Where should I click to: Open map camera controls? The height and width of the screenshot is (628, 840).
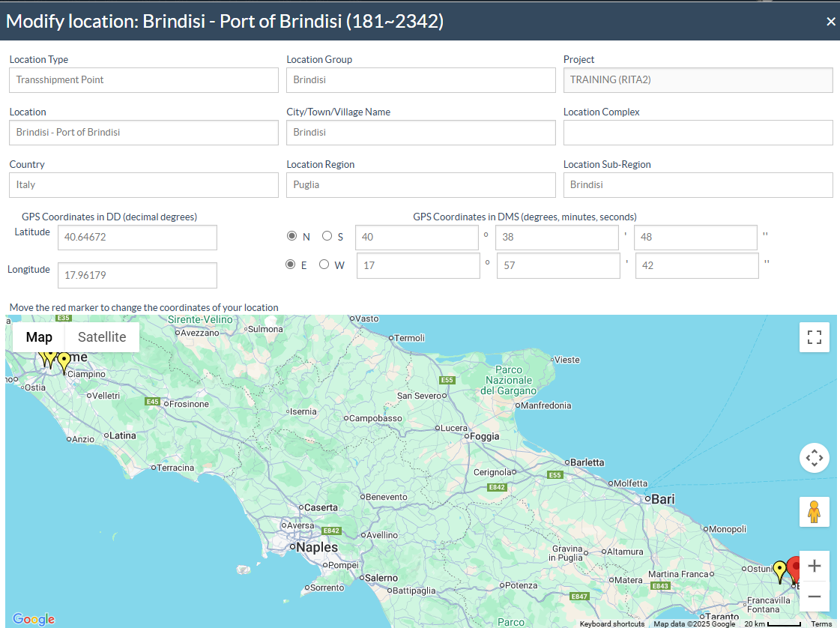(x=815, y=457)
